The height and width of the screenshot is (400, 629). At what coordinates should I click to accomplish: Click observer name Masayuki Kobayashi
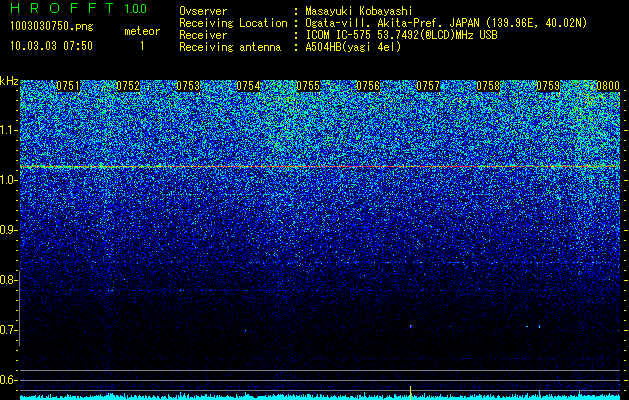(359, 11)
